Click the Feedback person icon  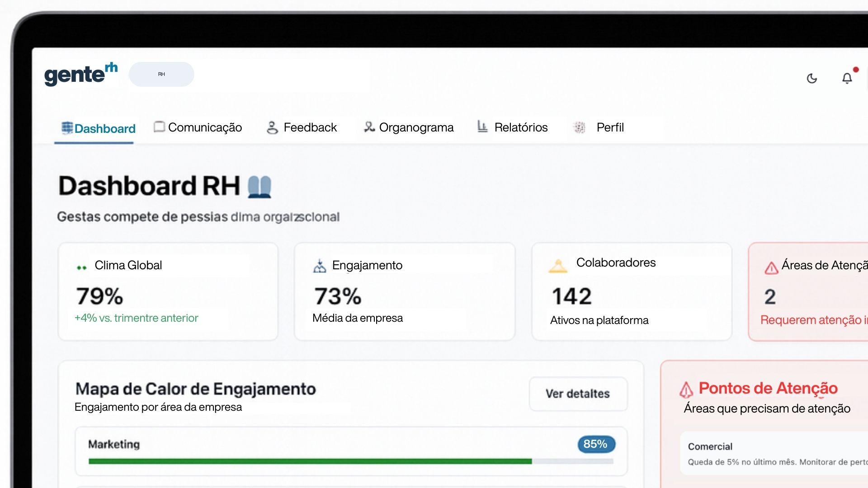(272, 127)
